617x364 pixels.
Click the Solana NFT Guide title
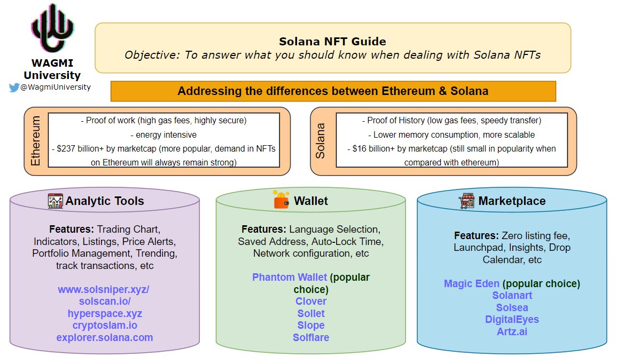[x=332, y=42]
